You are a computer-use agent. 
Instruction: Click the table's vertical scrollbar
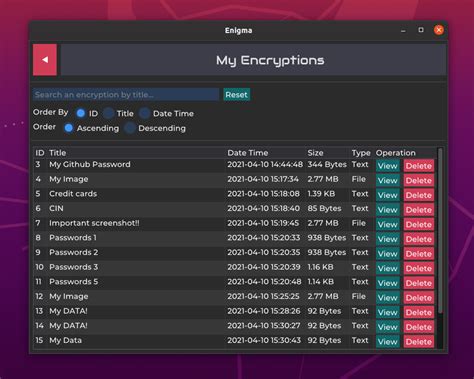[440, 231]
